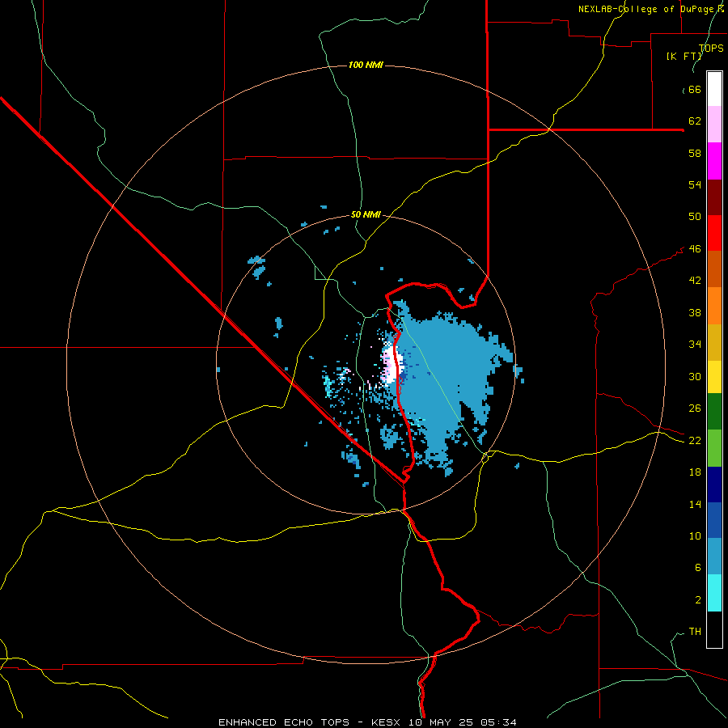
Task: Click the dark green legend swatch
Action: pyautogui.click(x=714, y=412)
